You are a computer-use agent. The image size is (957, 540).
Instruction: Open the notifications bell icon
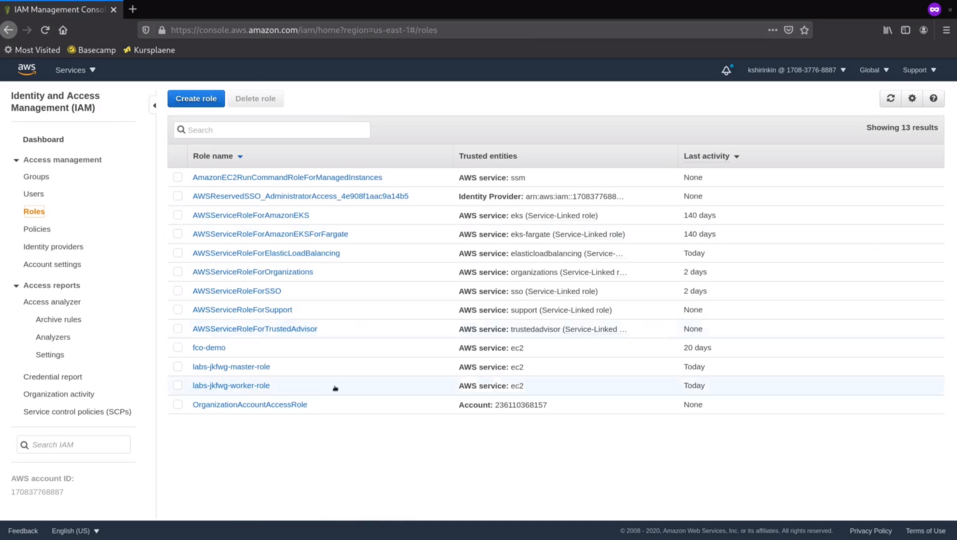point(726,70)
